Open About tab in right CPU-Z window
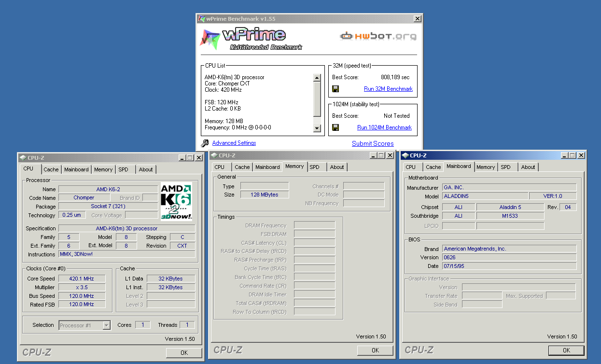 point(528,167)
